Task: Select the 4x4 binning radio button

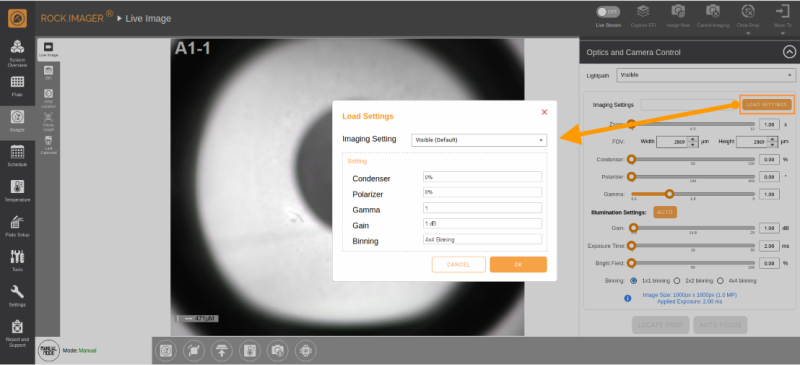Action: (720, 281)
